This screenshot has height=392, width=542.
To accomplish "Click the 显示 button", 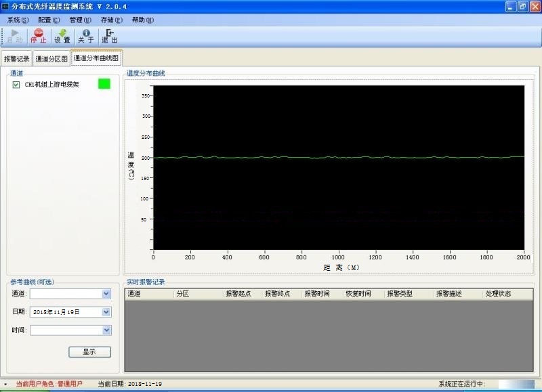I will [x=89, y=352].
